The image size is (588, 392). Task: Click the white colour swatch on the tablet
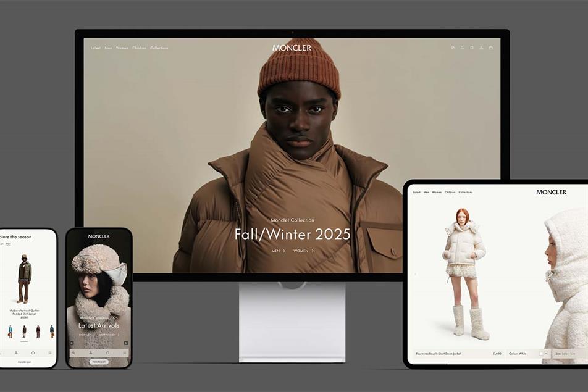[x=541, y=353]
